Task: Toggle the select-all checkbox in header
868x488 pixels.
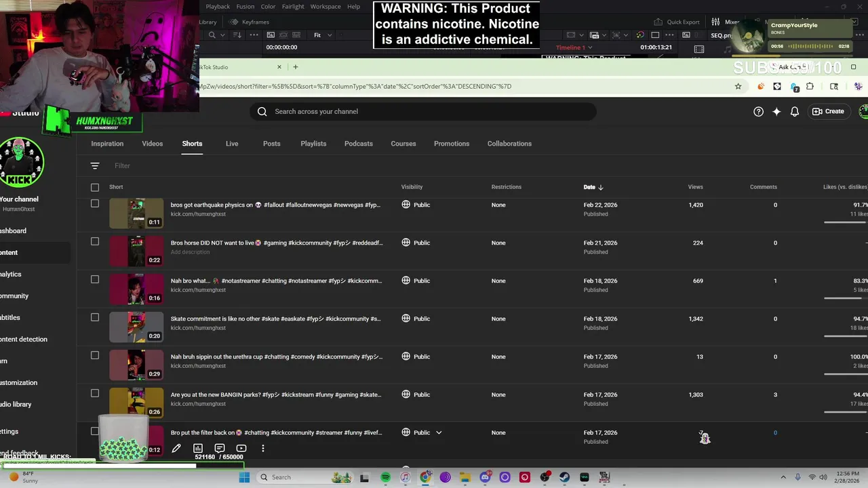Action: 95,188
